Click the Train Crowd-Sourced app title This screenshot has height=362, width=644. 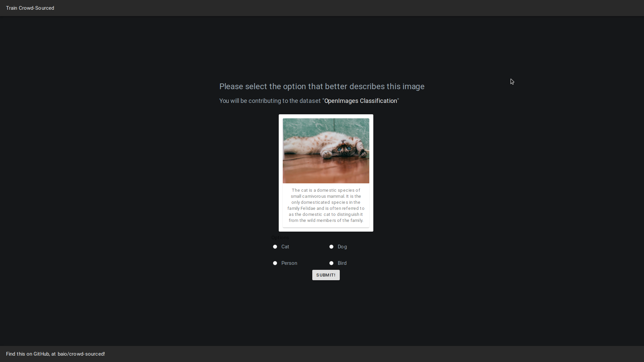[30, 8]
